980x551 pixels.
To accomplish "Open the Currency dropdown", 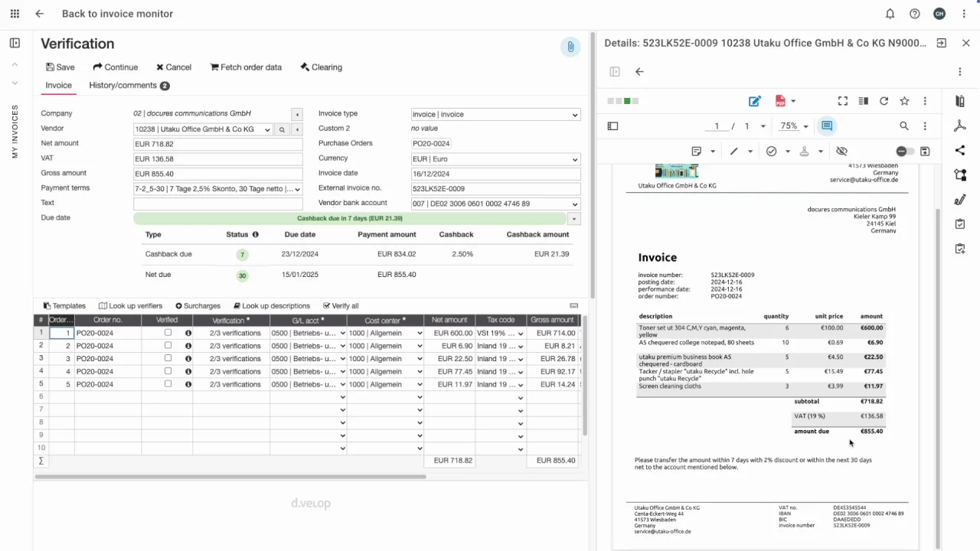I will point(495,159).
